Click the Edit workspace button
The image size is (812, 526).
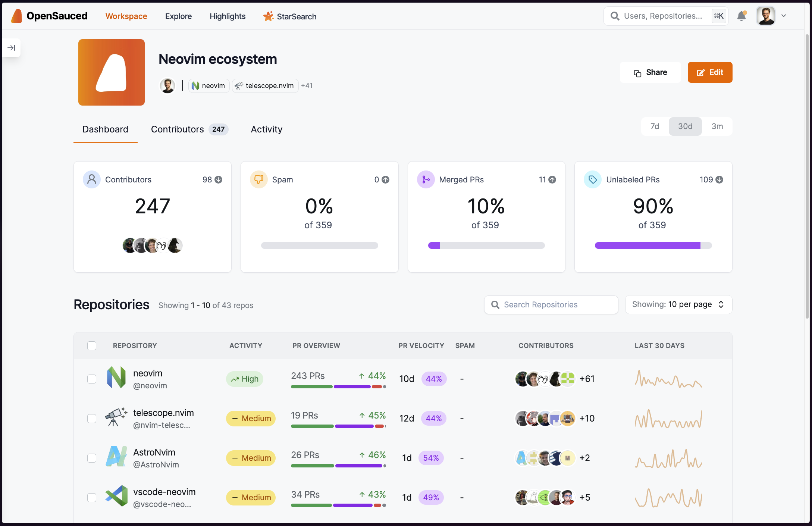click(710, 72)
